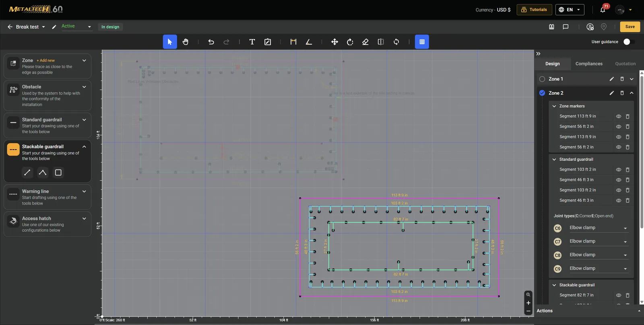Expand the Actions panel
644x325 pixels.
(x=639, y=311)
